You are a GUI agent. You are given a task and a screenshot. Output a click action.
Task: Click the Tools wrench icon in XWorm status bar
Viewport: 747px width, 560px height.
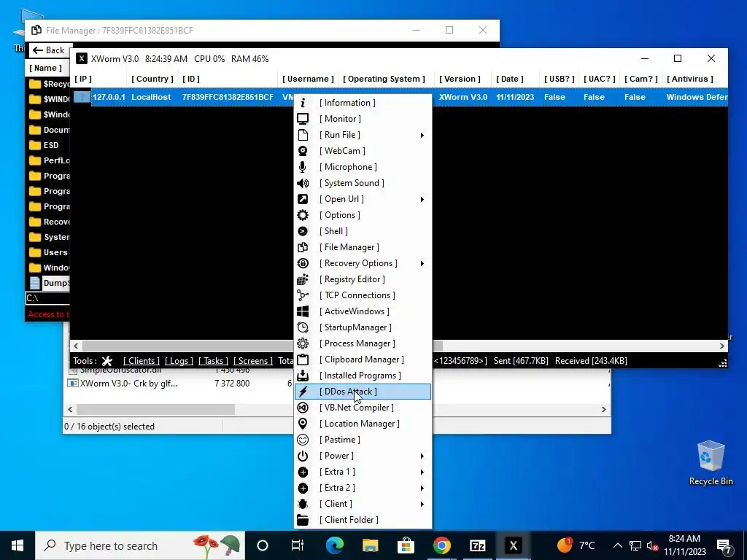click(x=107, y=361)
